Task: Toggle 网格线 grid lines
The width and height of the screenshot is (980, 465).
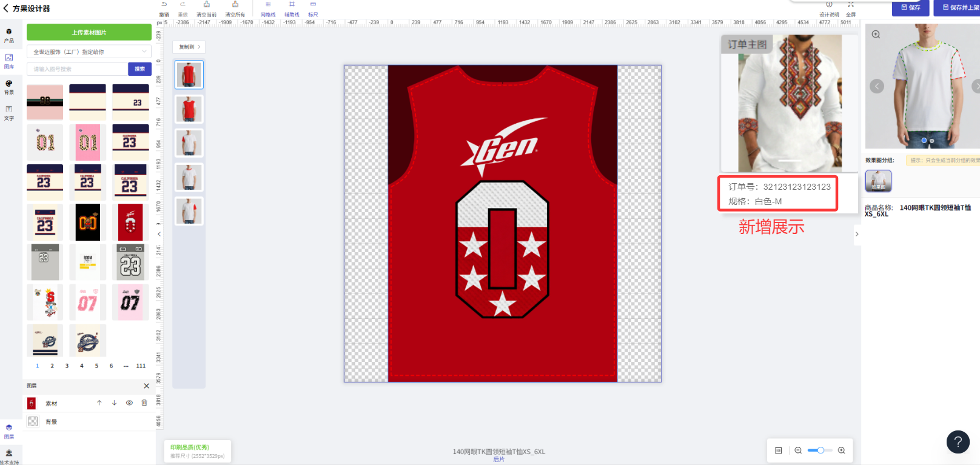Action: point(268,5)
